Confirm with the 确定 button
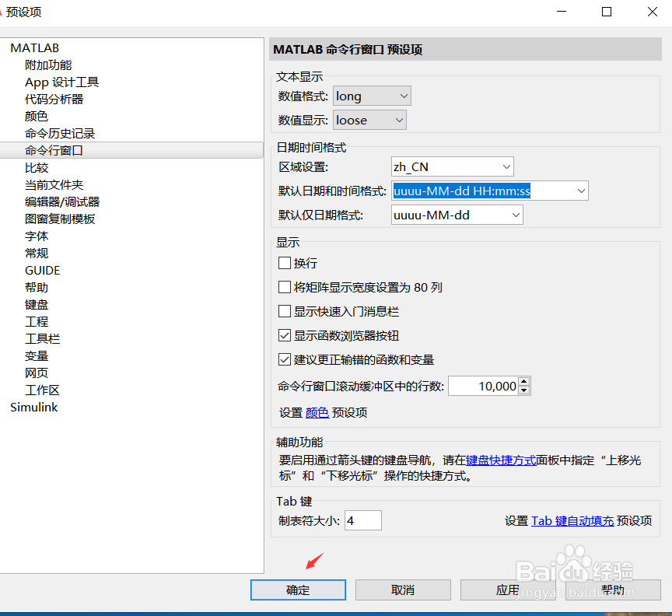Screen dimensions: 672x616 (x=298, y=590)
